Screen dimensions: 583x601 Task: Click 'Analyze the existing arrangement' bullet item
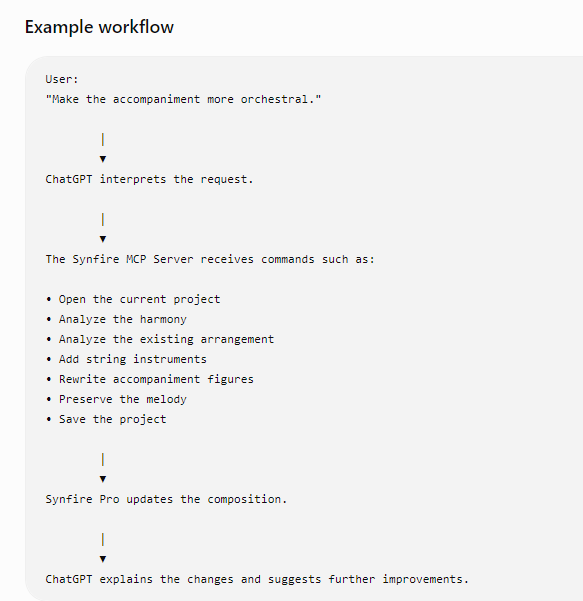[x=160, y=339]
